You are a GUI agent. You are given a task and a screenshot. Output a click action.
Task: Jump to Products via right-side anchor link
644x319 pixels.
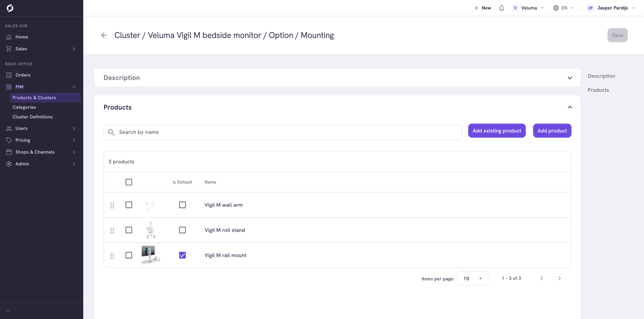pos(598,90)
